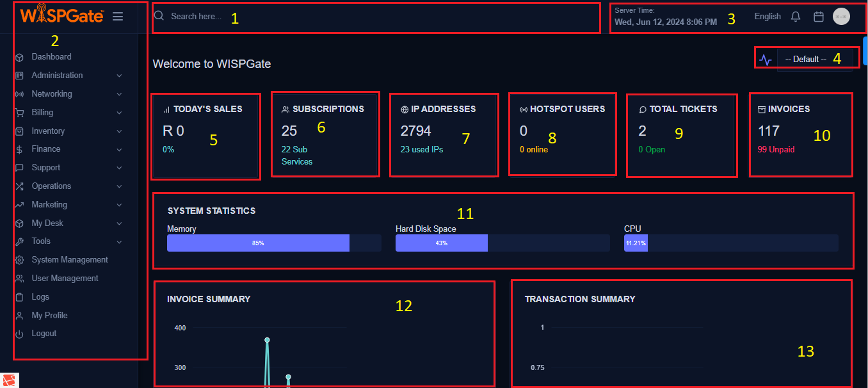The width and height of the screenshot is (868, 388).
Task: Select Dashboard in the sidebar
Action: click(x=51, y=56)
